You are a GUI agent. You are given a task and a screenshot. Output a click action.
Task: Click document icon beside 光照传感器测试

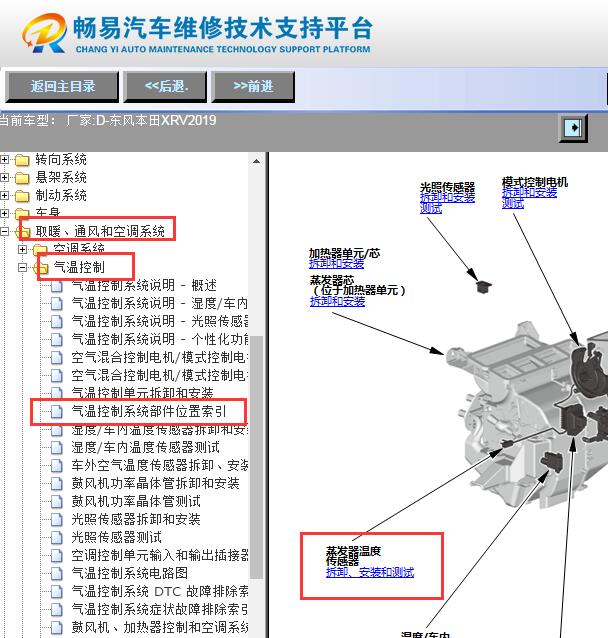click(57, 537)
